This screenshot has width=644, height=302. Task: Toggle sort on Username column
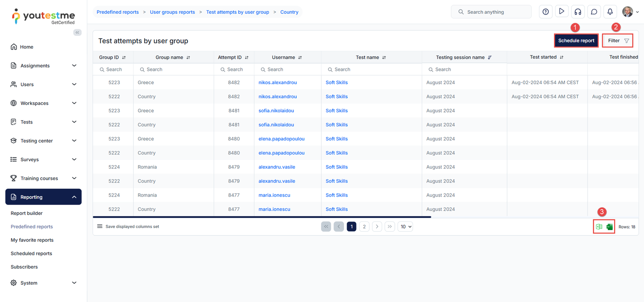[300, 58]
